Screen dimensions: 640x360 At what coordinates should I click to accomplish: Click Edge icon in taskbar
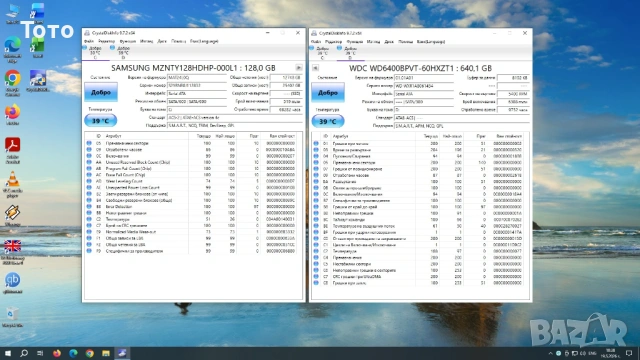(73, 353)
